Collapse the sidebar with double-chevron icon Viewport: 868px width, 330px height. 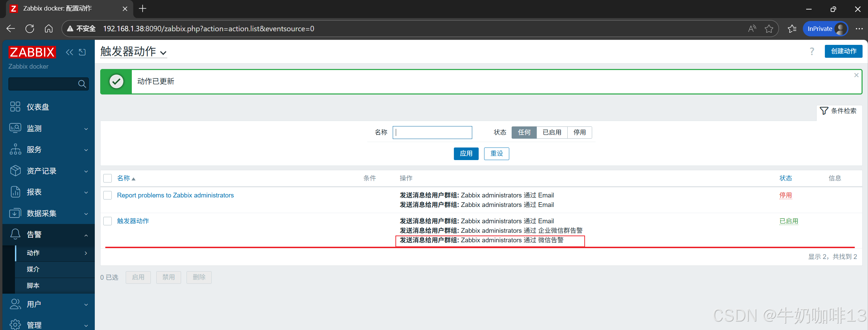coord(69,52)
